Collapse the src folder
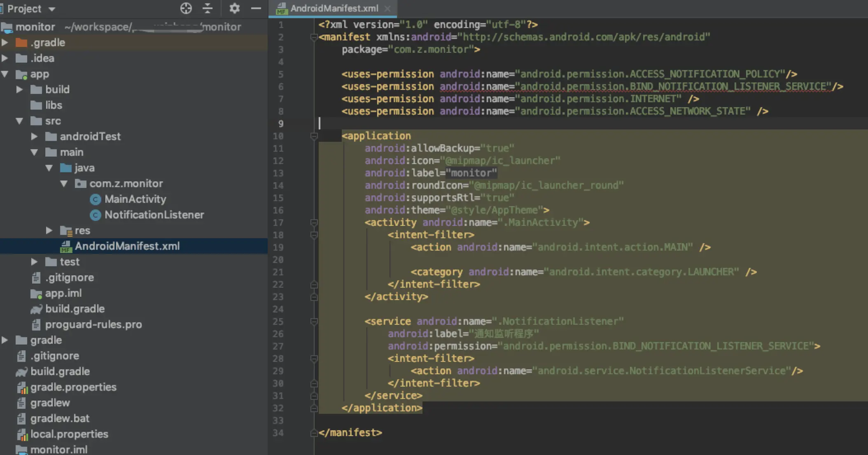The width and height of the screenshot is (868, 455). click(x=19, y=121)
